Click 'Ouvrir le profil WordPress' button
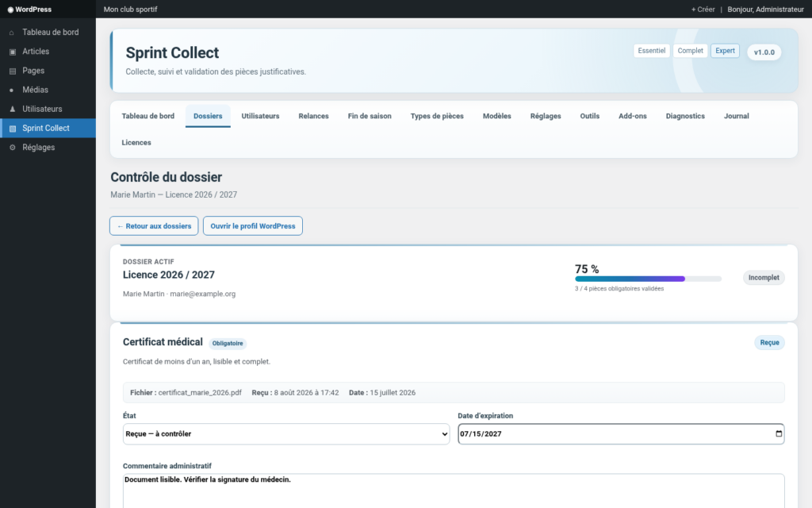Viewport: 812px width, 508px height. coord(253,226)
